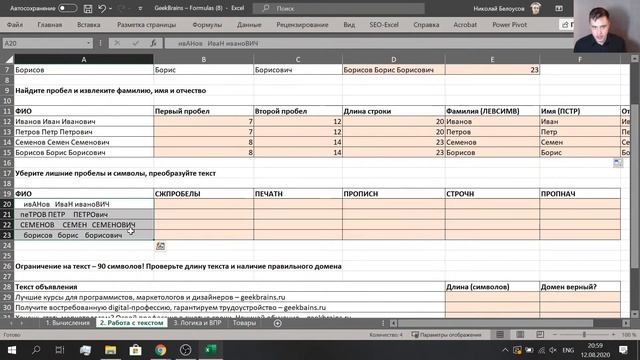Image resolution: width=640 pixels, height=360 pixels.
Task: Open the Вид ribbon tab
Action: pos(349,25)
